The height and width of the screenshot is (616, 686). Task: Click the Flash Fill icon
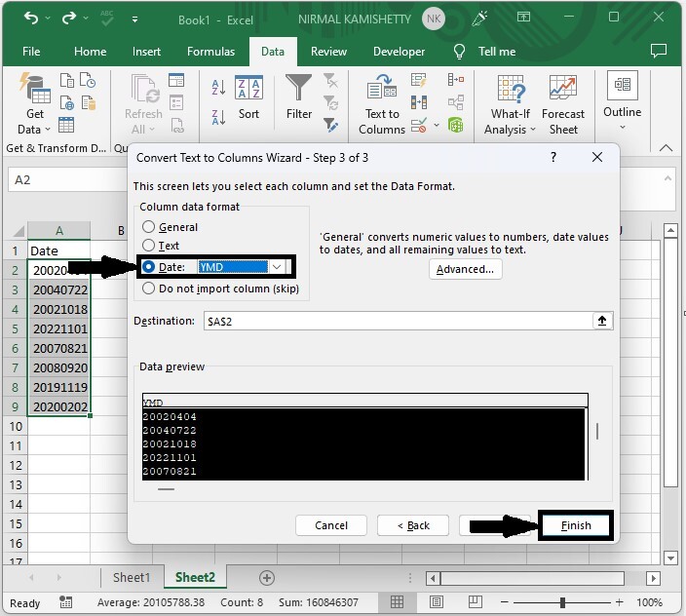(x=419, y=81)
